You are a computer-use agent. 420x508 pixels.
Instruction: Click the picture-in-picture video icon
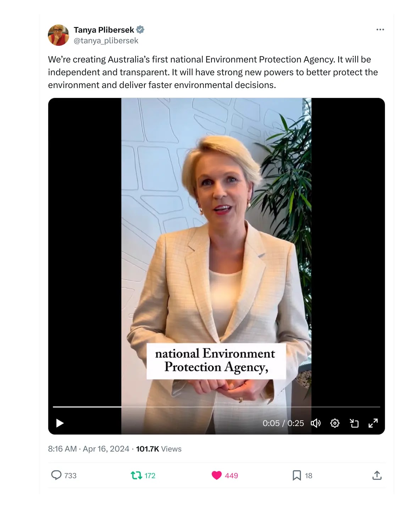[354, 423]
